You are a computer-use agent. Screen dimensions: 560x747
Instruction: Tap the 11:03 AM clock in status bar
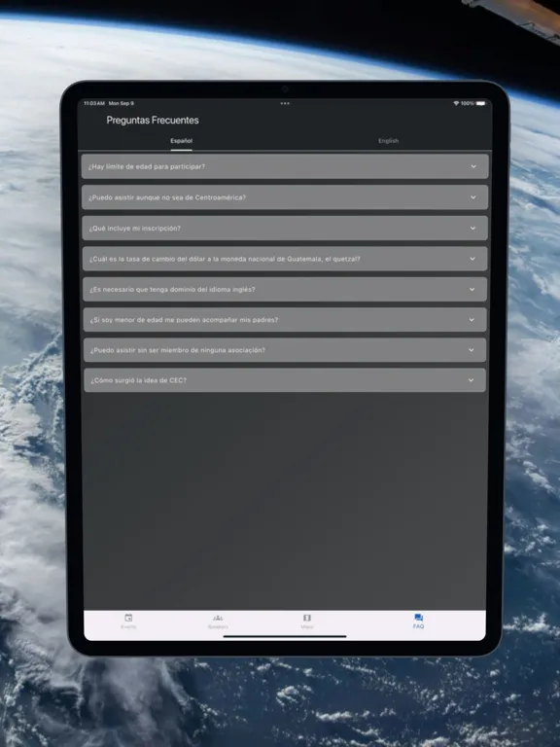tap(94, 103)
